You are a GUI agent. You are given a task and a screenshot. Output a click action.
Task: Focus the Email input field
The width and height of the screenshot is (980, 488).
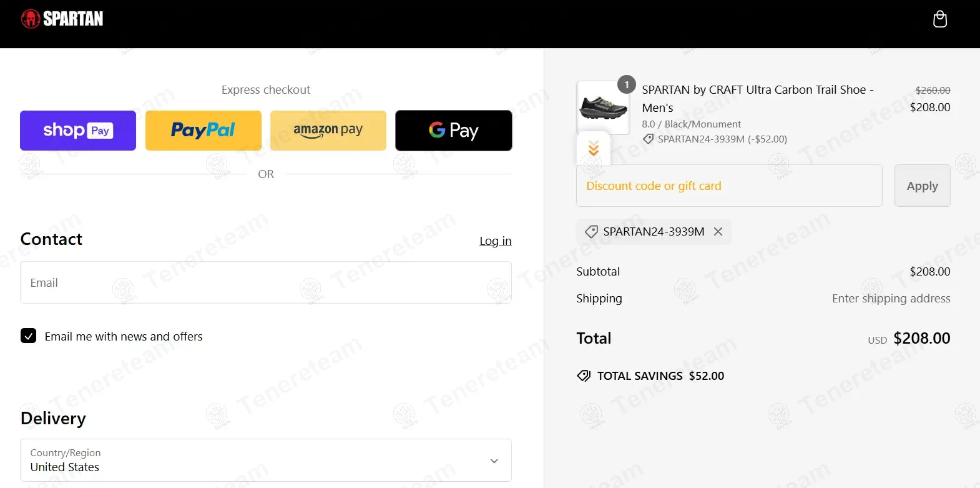(265, 282)
